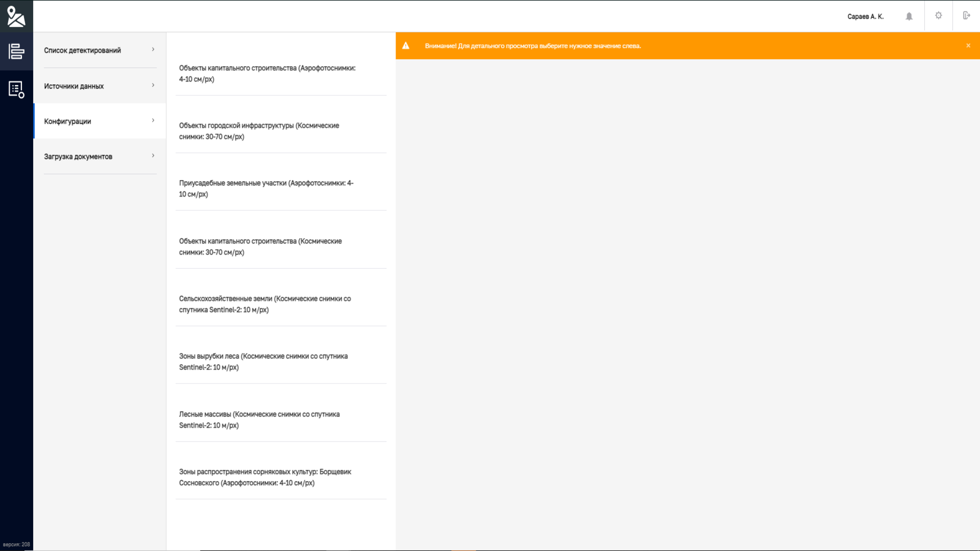Image resolution: width=980 pixels, height=551 pixels.
Task: Click user name Сараев А. К.
Action: pos(865,16)
